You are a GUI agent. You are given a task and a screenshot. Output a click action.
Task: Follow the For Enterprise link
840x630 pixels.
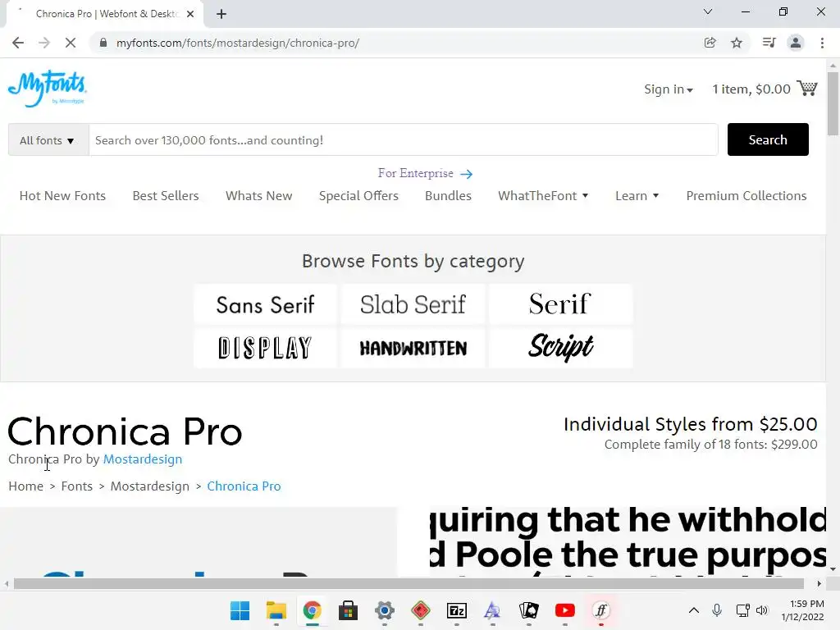[425, 173]
